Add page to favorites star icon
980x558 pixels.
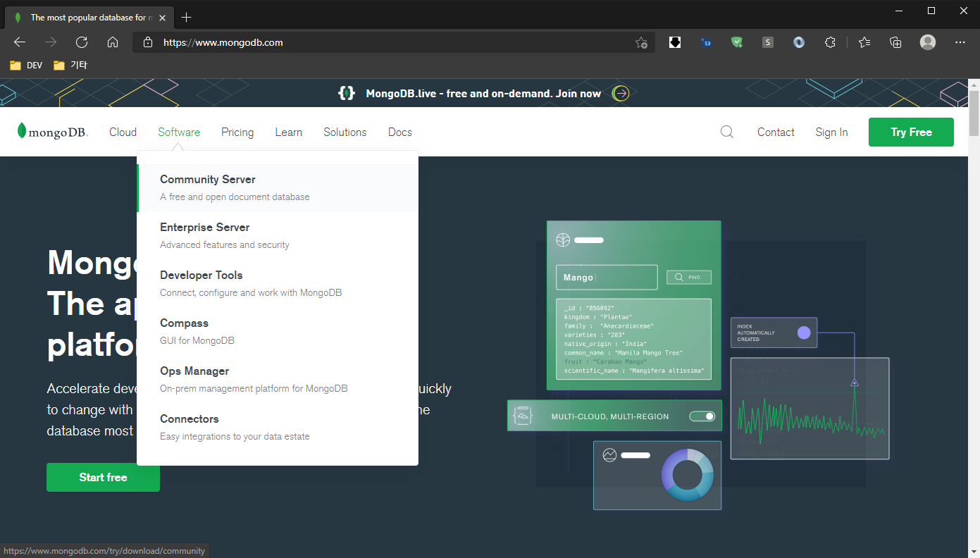pos(641,42)
